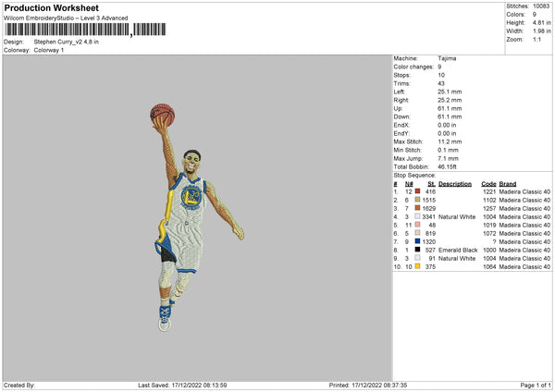Click the Machine value Tajima
This screenshot has width=555, height=392.
tap(447, 58)
